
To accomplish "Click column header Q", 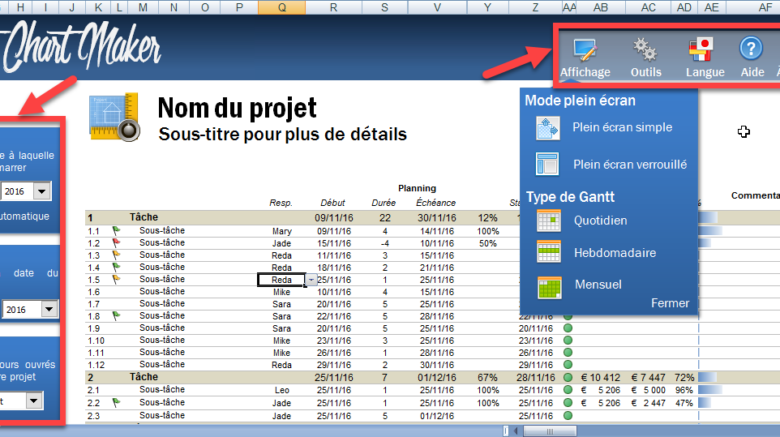I will pyautogui.click(x=281, y=7).
